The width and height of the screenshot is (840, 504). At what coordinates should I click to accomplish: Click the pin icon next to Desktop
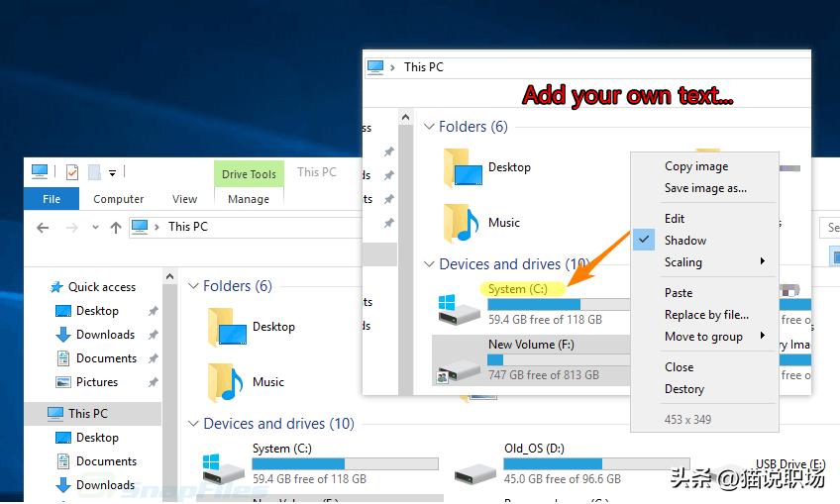click(153, 311)
